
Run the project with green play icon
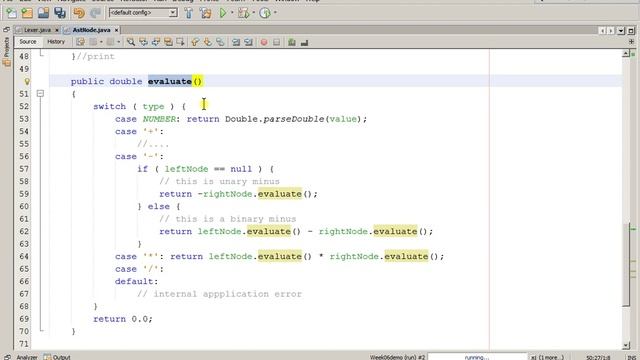click(x=222, y=13)
